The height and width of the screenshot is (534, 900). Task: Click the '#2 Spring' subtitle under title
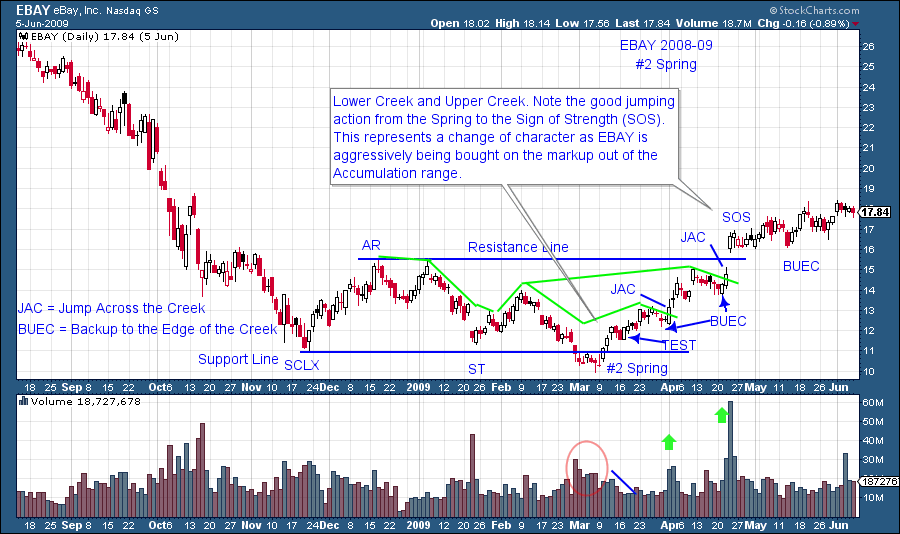coord(666,64)
